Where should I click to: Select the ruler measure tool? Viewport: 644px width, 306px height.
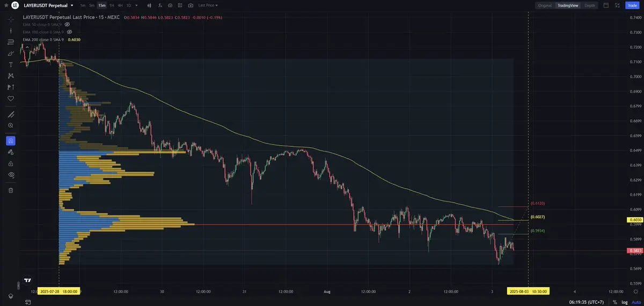[x=11, y=114]
